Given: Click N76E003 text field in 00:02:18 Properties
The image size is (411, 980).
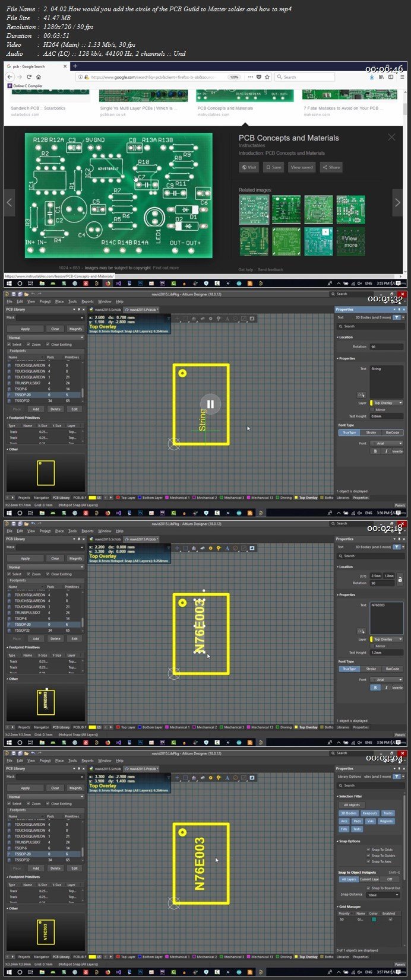Looking at the screenshot, I should tap(387, 618).
